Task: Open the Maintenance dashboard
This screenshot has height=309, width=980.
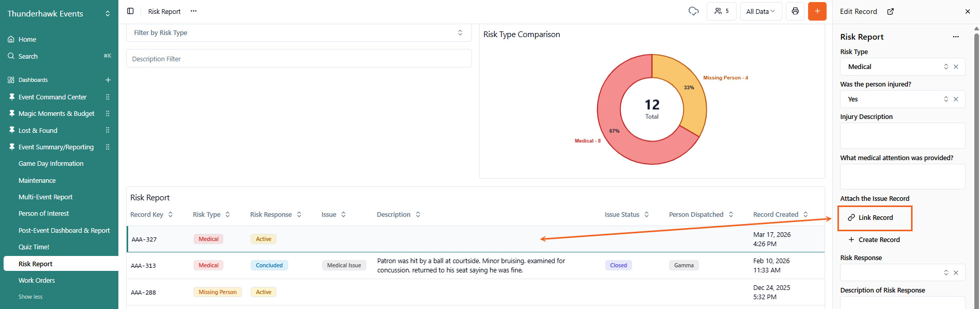Action: (37, 181)
